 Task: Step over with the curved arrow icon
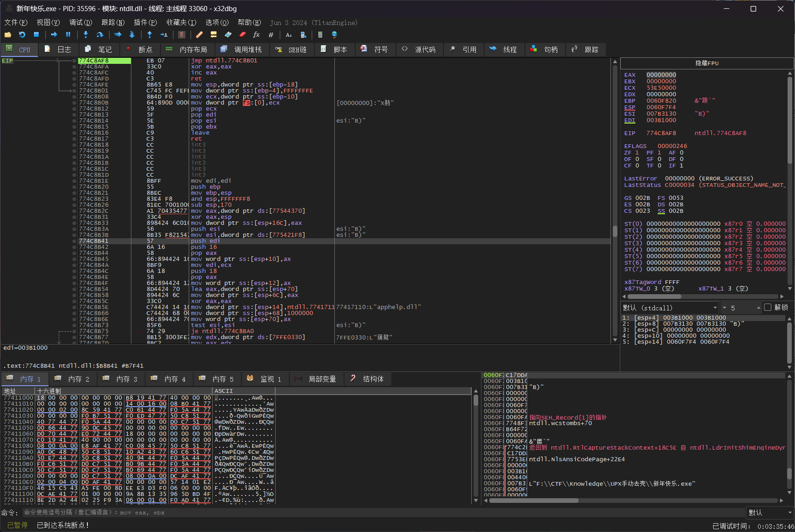tap(100, 35)
